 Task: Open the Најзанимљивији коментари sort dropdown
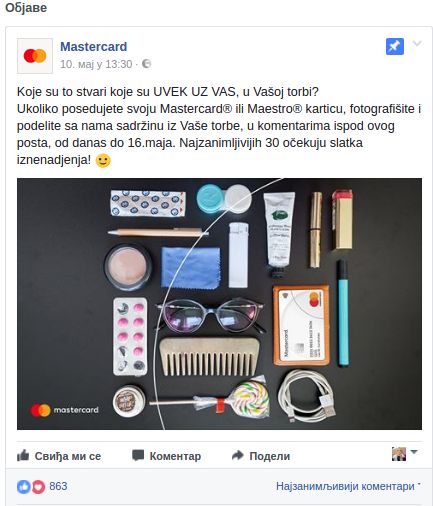[348, 486]
